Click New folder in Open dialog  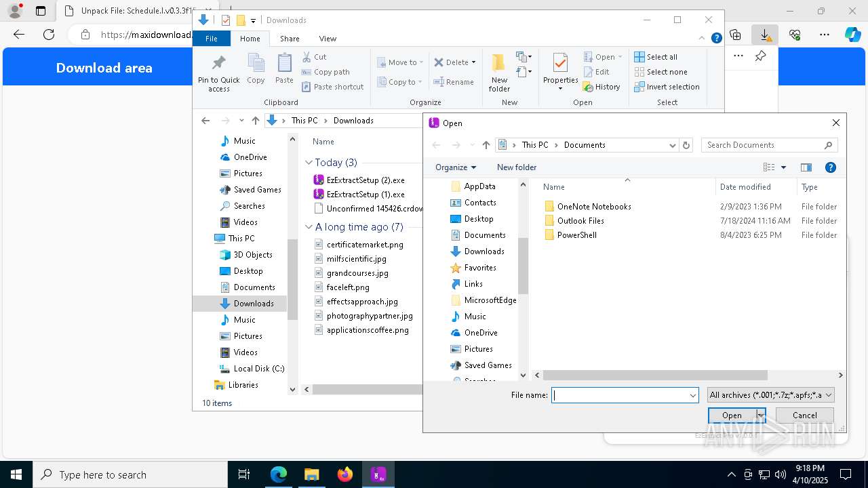tap(517, 167)
